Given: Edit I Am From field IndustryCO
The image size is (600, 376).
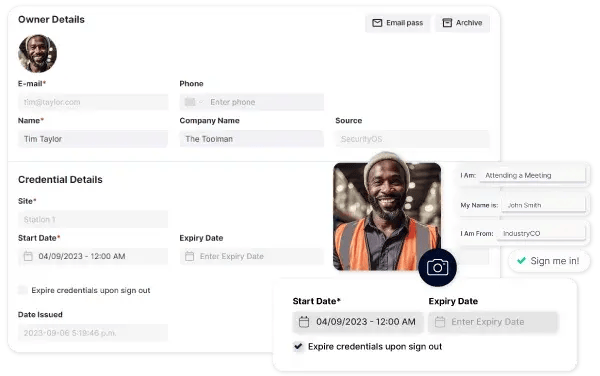Looking at the screenshot, I should [541, 233].
